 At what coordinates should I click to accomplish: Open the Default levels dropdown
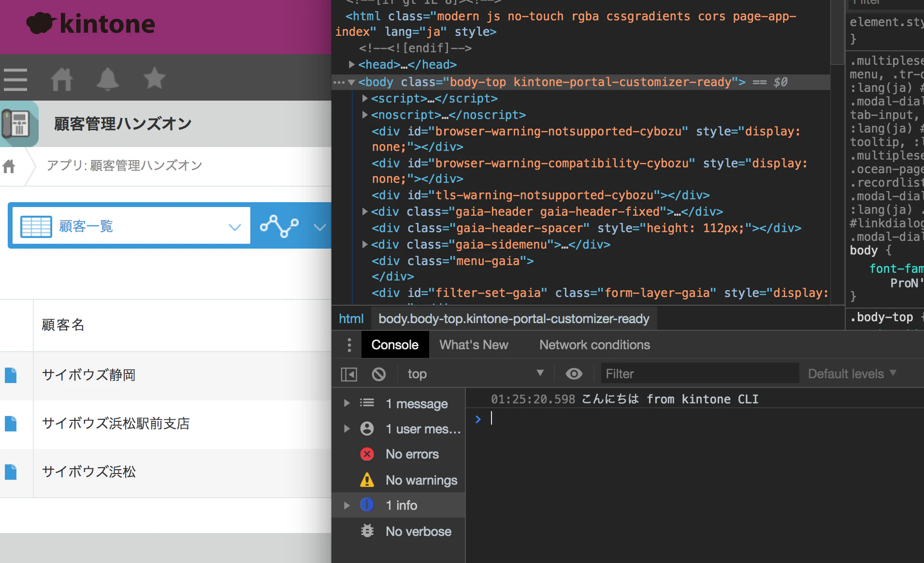852,374
